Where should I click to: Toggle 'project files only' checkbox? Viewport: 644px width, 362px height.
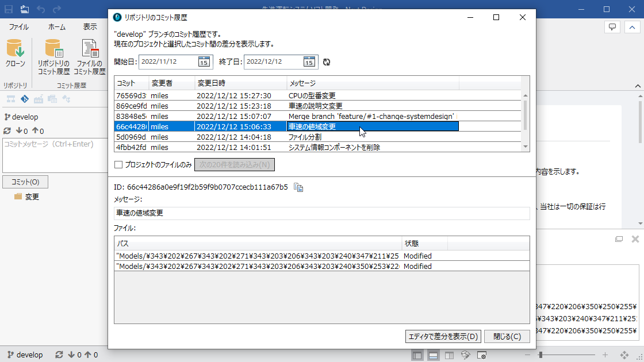click(118, 164)
